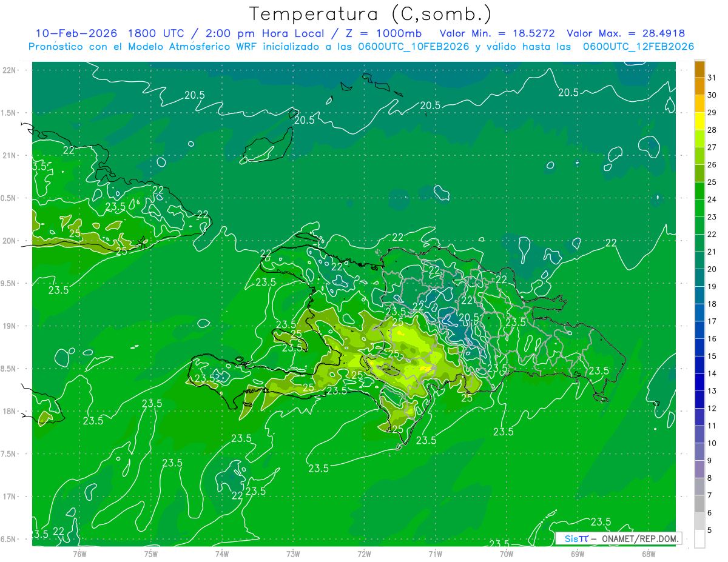Image resolution: width=728 pixels, height=562 pixels.
Task: Click the '74W' longitude axis label
Action: (x=221, y=554)
